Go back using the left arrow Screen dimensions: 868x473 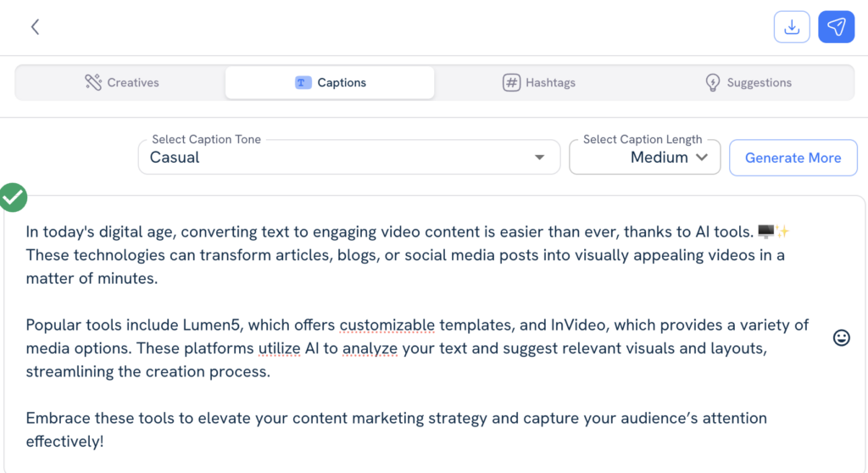(x=35, y=27)
